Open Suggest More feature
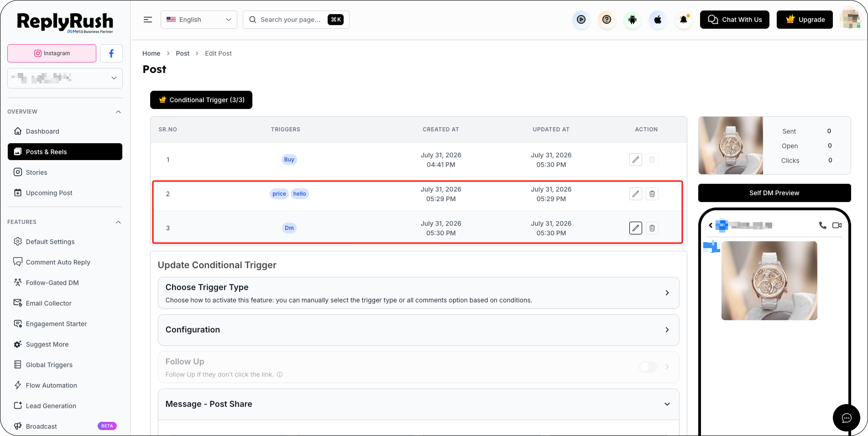This screenshot has width=868, height=436. click(x=65, y=344)
